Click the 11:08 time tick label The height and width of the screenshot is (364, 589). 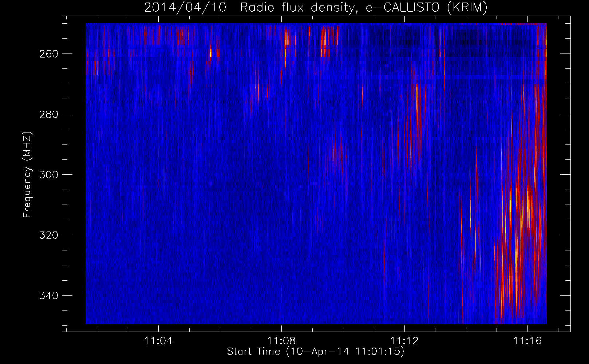pyautogui.click(x=282, y=341)
